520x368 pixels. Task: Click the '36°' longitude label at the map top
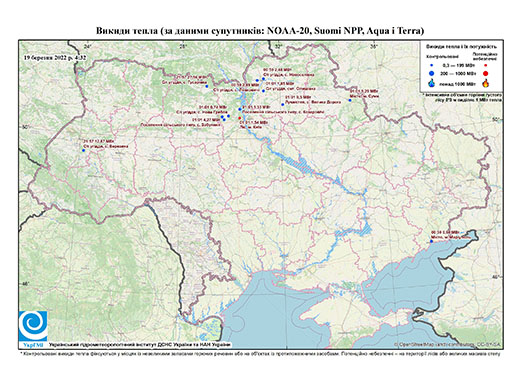point(374,47)
